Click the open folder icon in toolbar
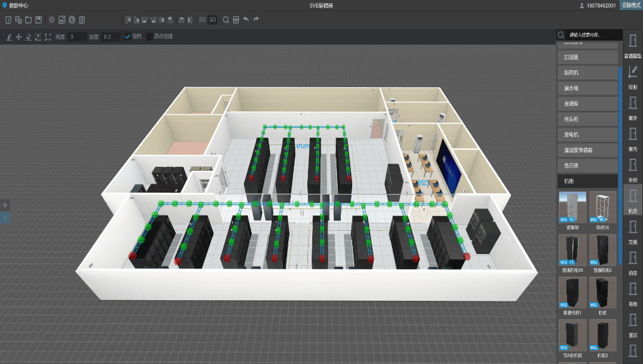The width and height of the screenshot is (643, 364). click(x=28, y=20)
